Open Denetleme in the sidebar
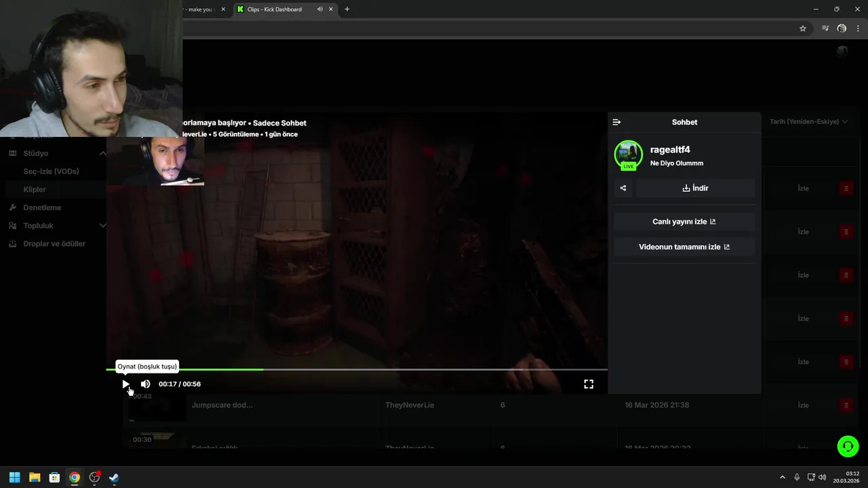This screenshot has width=868, height=488. click(x=42, y=207)
